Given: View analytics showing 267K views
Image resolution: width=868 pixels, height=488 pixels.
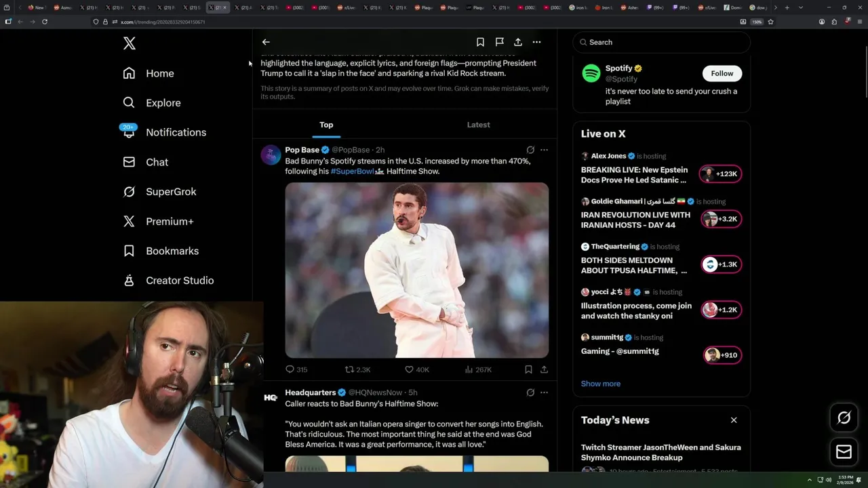Looking at the screenshot, I should [478, 369].
